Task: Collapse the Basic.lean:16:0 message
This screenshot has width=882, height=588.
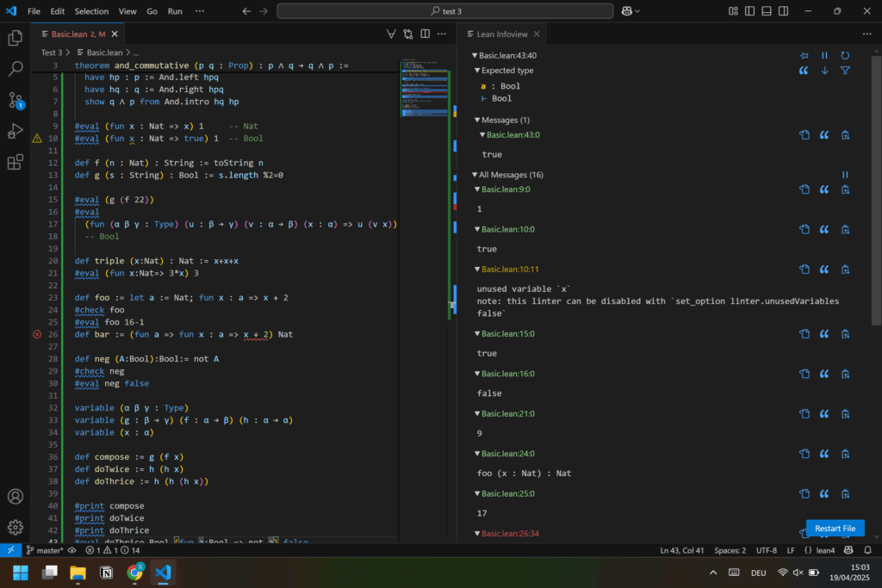Action: point(477,374)
